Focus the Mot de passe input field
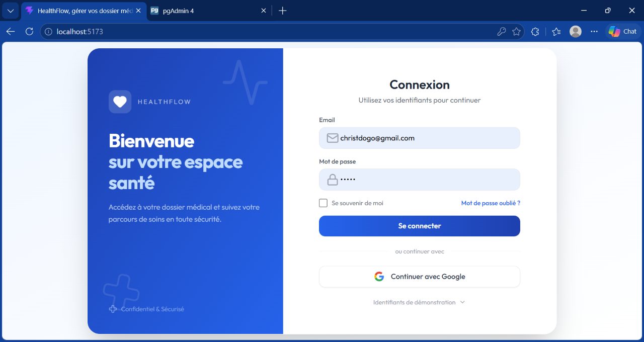The width and height of the screenshot is (644, 342). point(420,180)
